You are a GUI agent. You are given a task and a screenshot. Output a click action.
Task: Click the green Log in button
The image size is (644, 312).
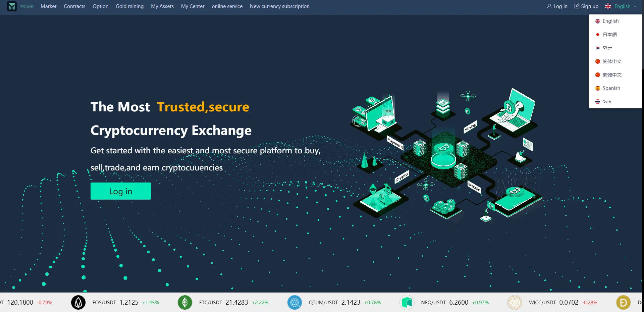[x=121, y=191]
